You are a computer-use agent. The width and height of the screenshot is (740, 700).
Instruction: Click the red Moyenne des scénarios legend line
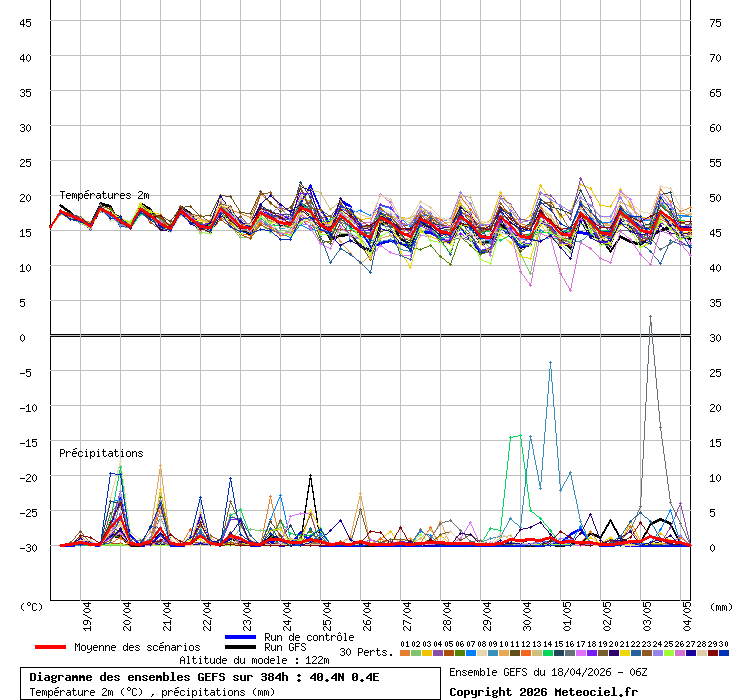coord(65,647)
